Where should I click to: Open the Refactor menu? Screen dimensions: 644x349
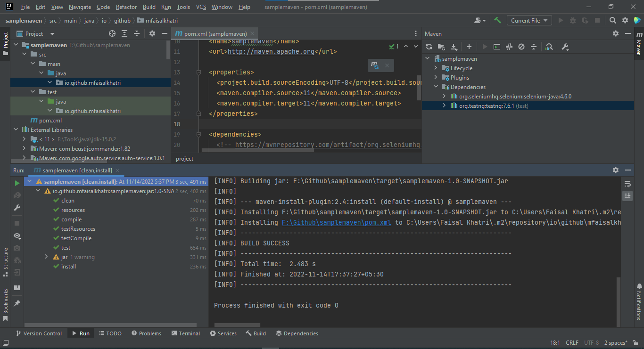[126, 7]
